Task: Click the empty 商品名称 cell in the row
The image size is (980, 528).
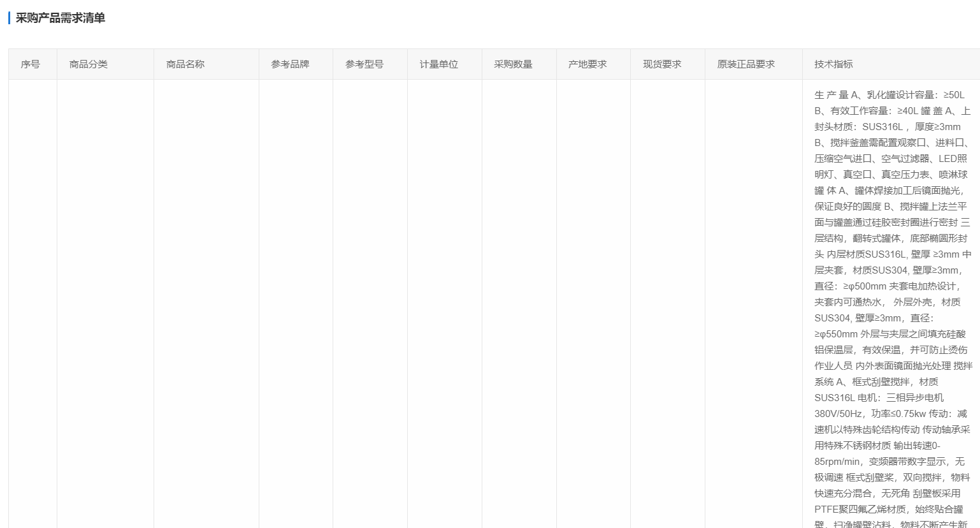Action: 206,304
